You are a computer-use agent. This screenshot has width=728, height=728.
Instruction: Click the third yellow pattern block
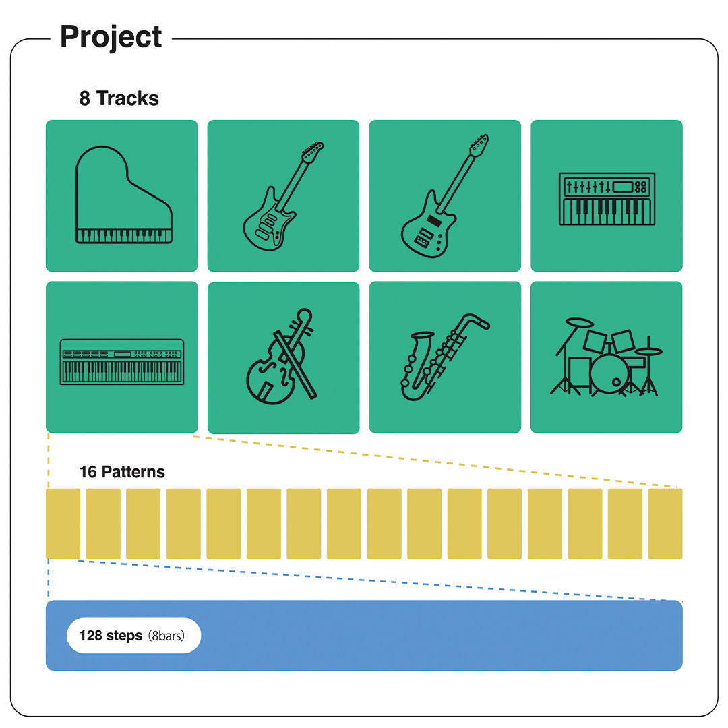143,524
